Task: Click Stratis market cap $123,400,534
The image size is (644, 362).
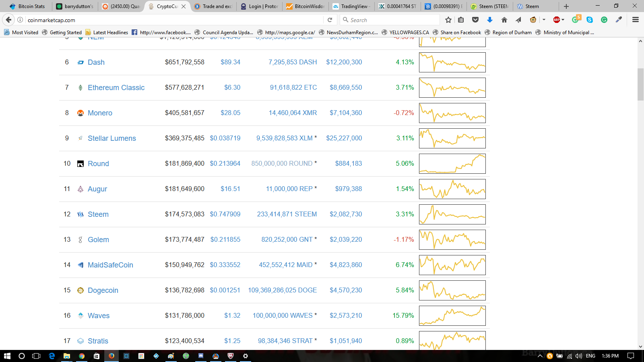Action: click(x=184, y=341)
